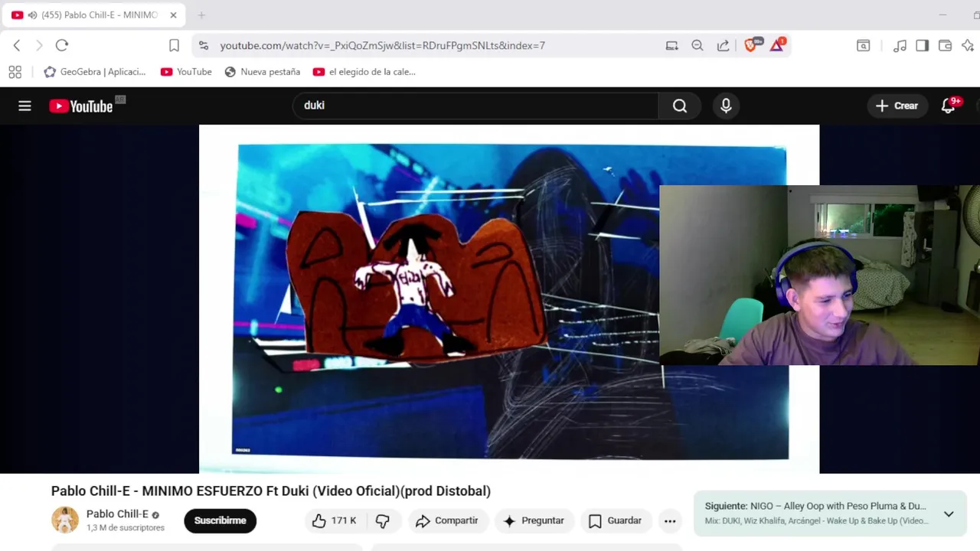Like the video showing 171 K
The image size is (980, 551).
pyautogui.click(x=334, y=520)
